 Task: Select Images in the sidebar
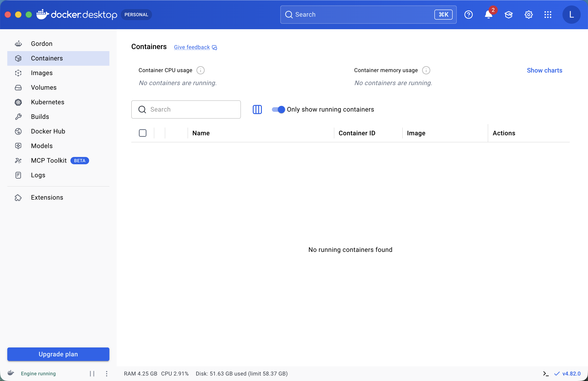coord(58,73)
